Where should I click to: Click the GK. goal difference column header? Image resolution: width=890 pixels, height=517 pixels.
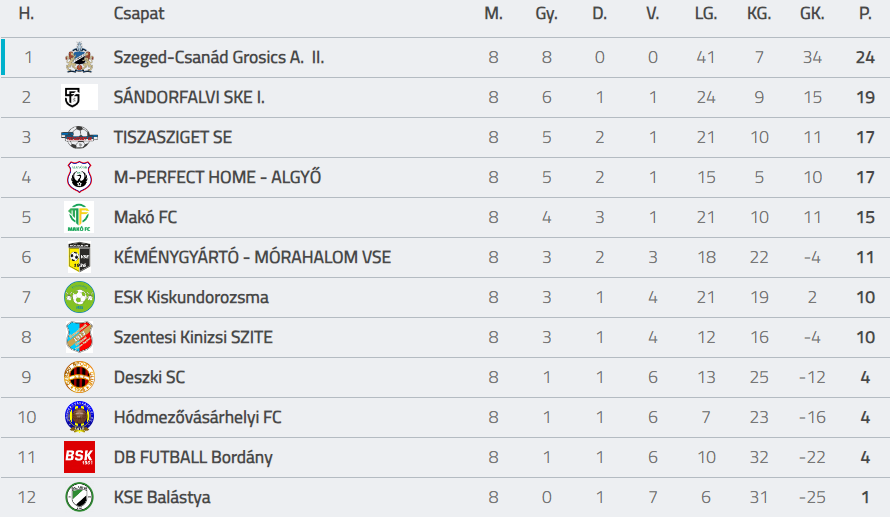click(x=812, y=14)
